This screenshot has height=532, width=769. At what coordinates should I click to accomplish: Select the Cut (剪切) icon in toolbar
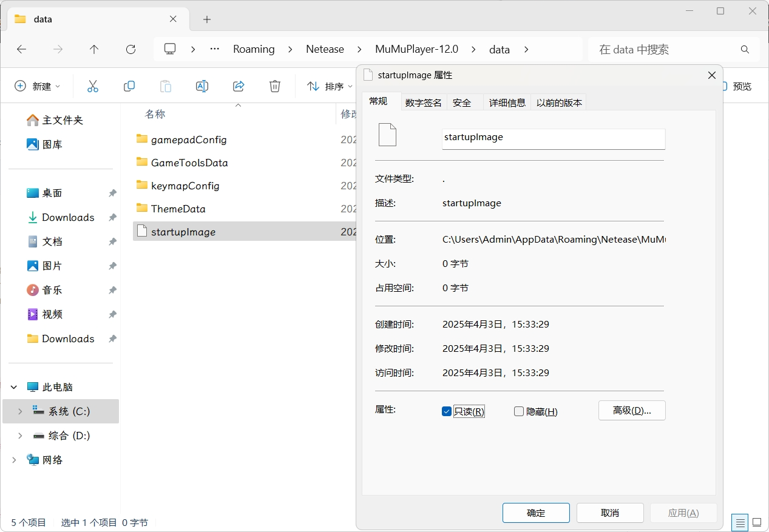click(x=92, y=86)
